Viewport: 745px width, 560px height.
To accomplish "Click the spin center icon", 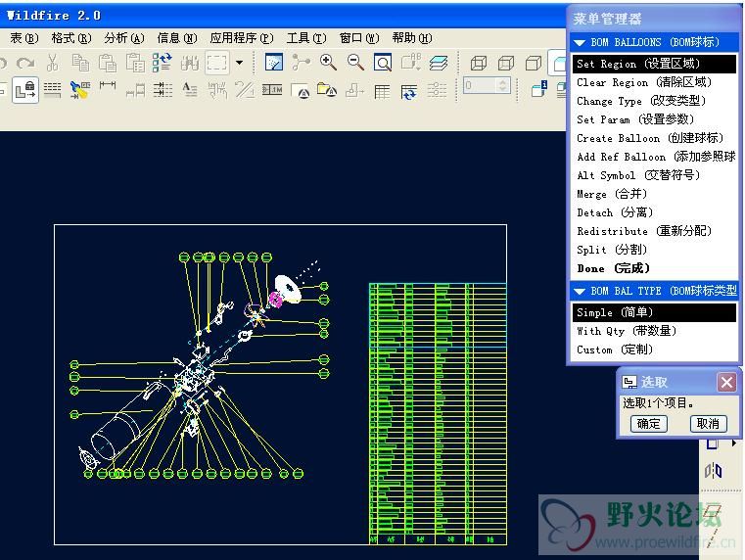I will [301, 63].
